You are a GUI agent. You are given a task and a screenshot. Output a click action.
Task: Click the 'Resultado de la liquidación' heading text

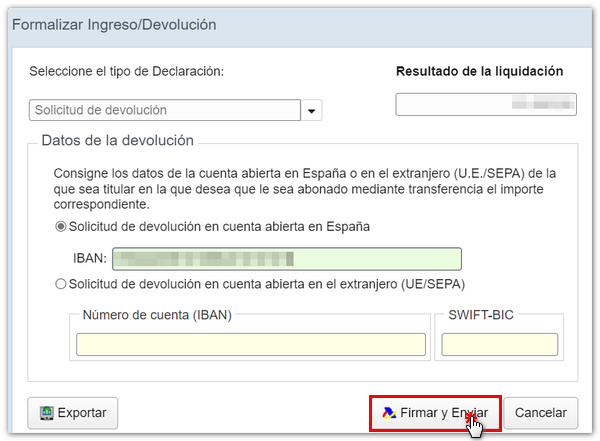tap(479, 71)
